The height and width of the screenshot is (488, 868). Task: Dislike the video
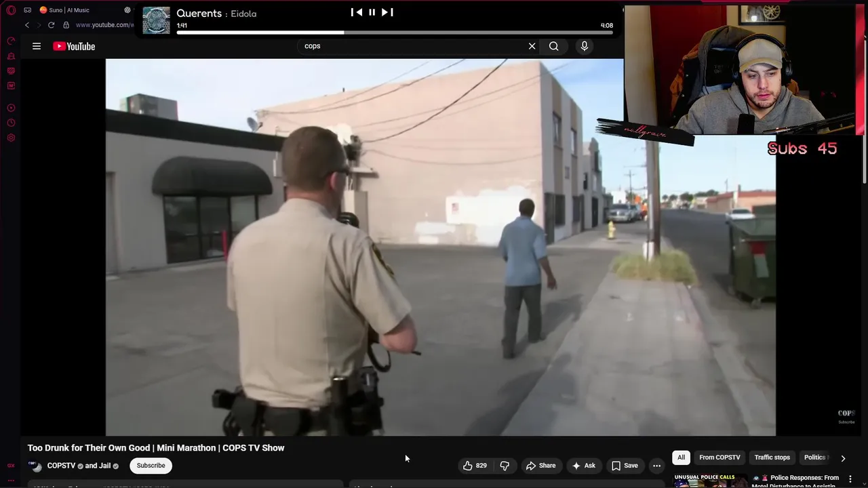click(x=505, y=466)
